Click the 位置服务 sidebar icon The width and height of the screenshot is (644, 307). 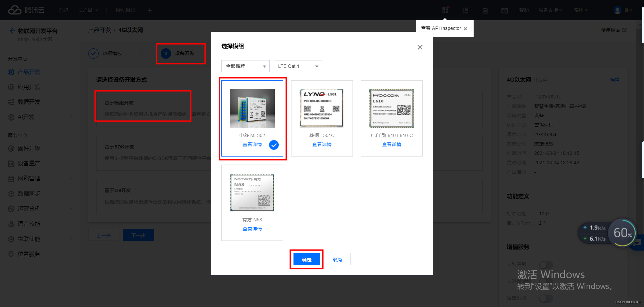(x=11, y=254)
